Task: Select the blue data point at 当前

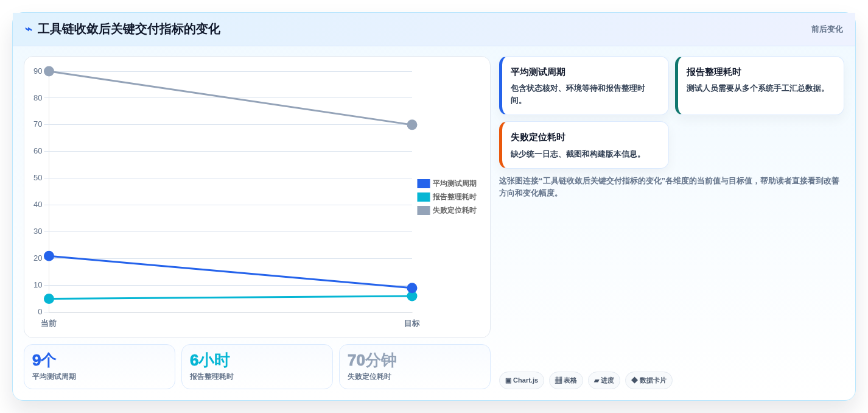Action: tap(49, 256)
